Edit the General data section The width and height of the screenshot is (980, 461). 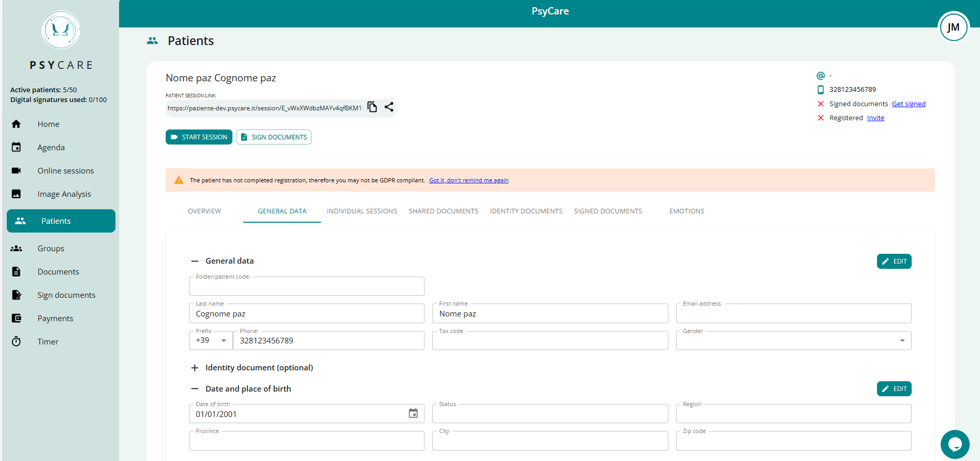pos(894,262)
